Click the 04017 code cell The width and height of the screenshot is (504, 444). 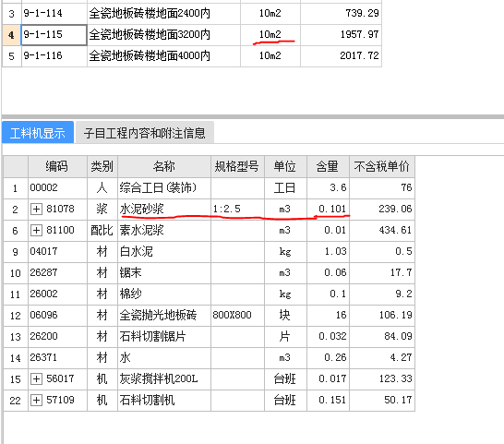coord(57,252)
